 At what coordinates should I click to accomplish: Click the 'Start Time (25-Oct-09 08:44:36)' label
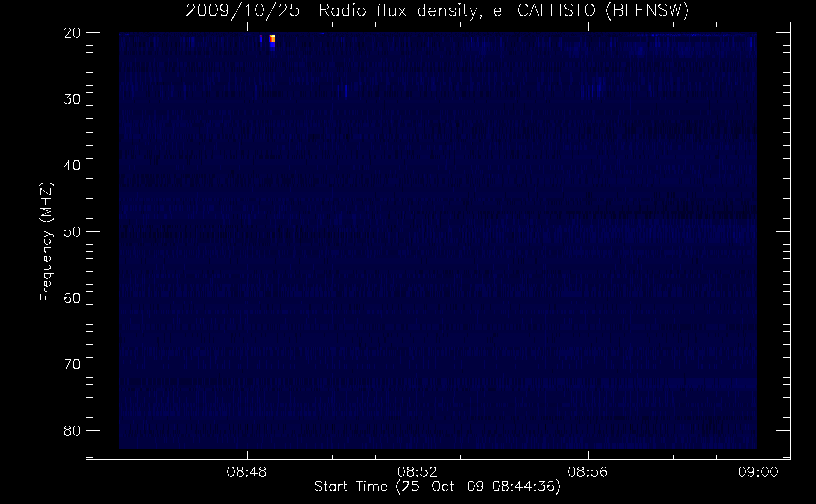coord(437,487)
